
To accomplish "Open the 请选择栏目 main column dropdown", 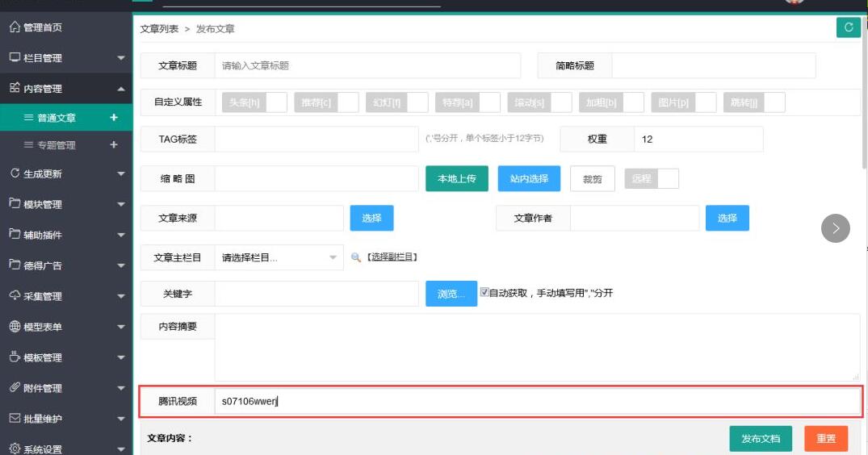I will [x=279, y=257].
